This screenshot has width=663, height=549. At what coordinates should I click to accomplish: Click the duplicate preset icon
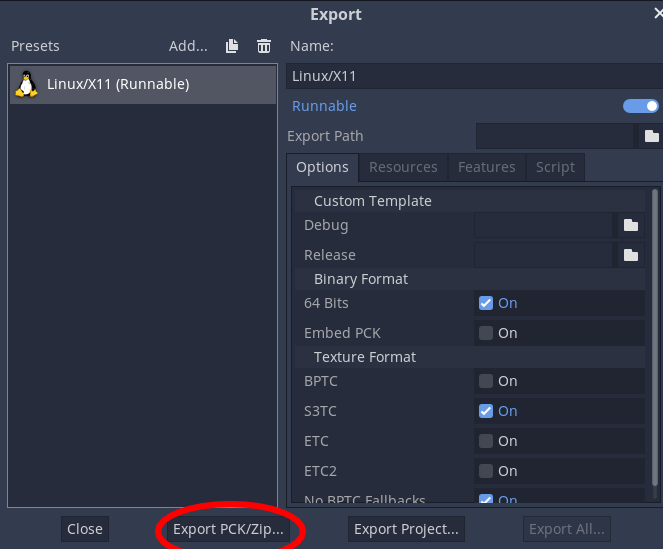tap(232, 46)
